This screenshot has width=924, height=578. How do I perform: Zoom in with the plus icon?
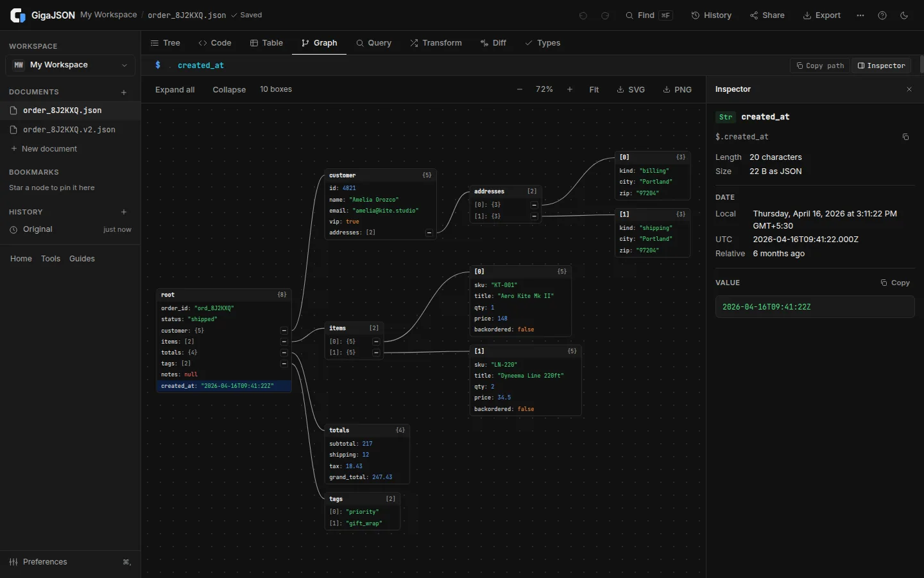pos(570,89)
